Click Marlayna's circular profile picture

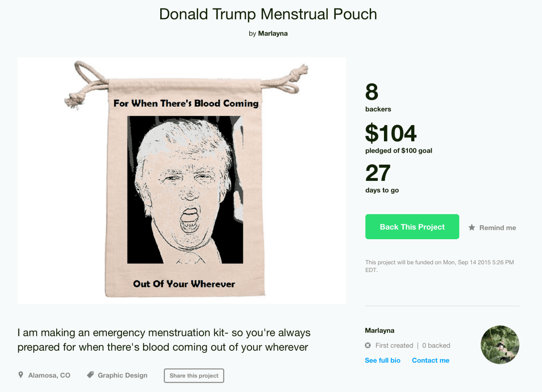pyautogui.click(x=500, y=345)
